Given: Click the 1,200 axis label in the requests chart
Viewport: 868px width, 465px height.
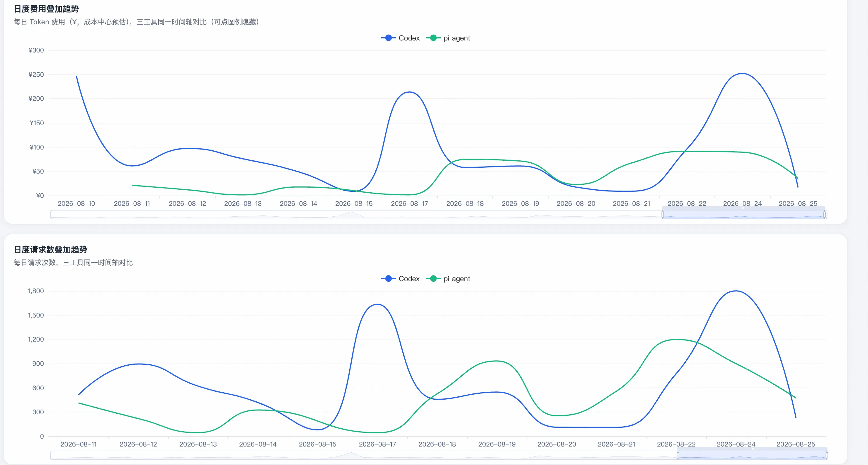Looking at the screenshot, I should pos(36,339).
